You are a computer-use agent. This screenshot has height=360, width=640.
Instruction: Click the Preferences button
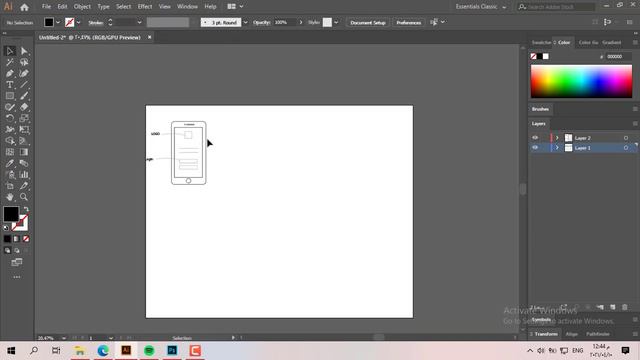[x=409, y=22]
